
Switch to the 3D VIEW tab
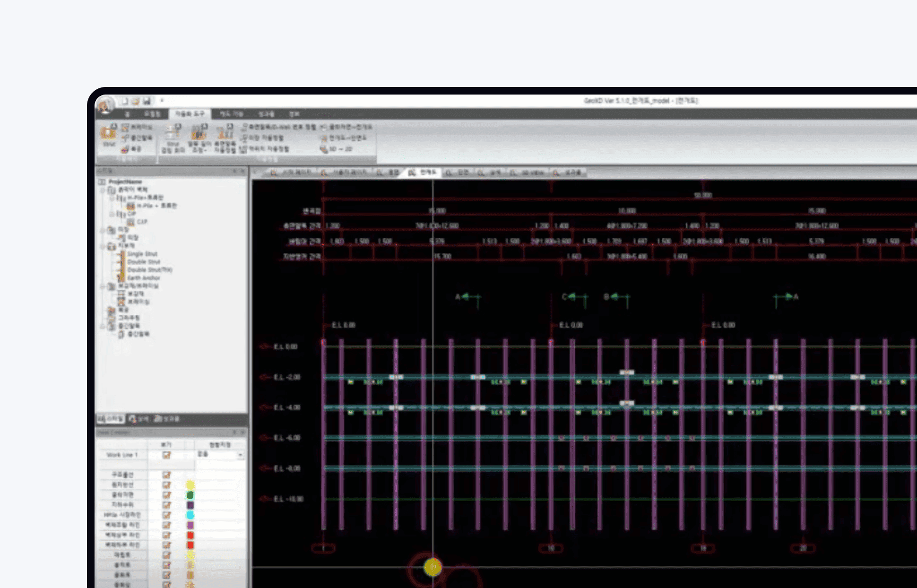pyautogui.click(x=528, y=173)
